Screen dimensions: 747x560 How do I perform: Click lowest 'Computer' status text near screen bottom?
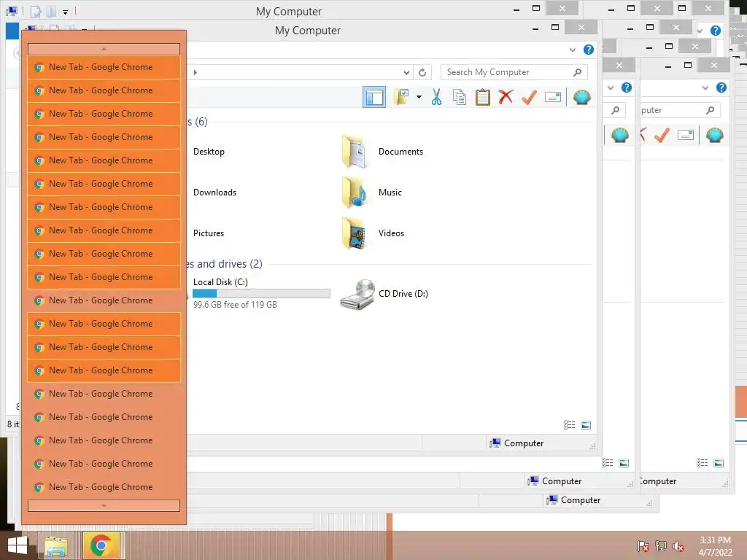tap(581, 500)
